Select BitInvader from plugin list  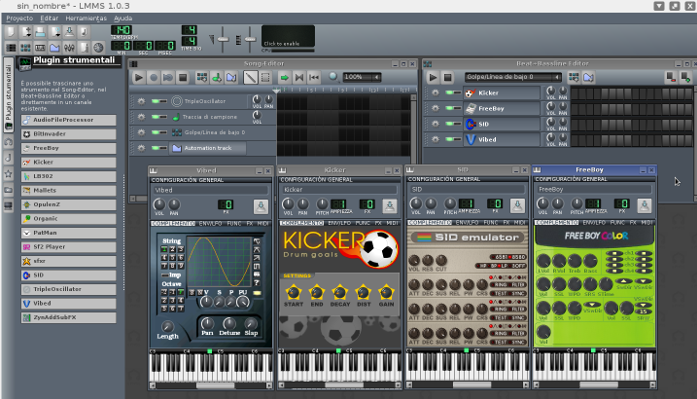pos(68,134)
